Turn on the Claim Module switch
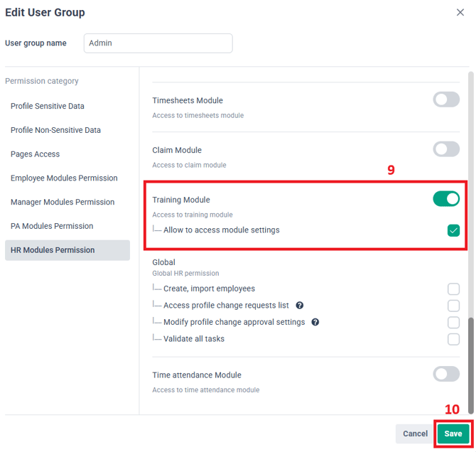 point(446,149)
